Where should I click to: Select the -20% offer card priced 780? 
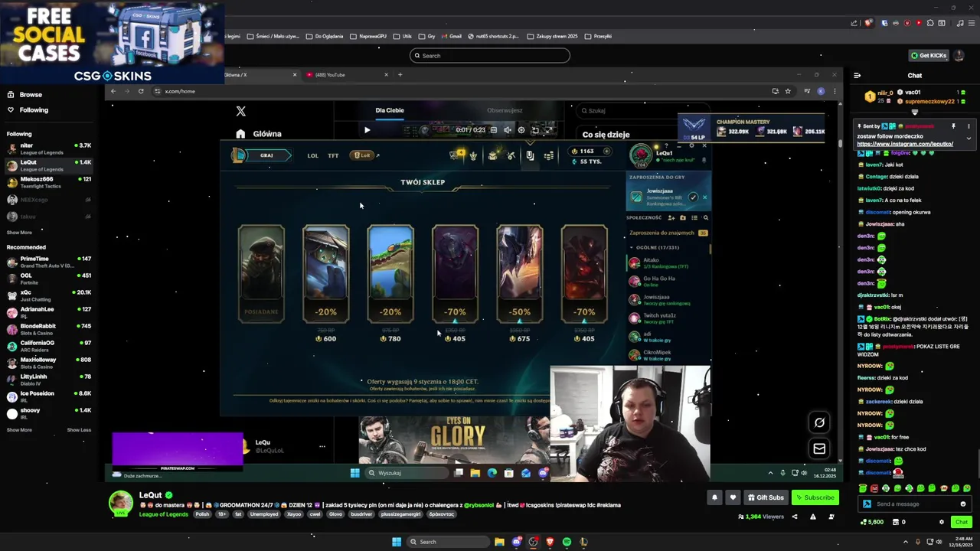click(x=390, y=274)
